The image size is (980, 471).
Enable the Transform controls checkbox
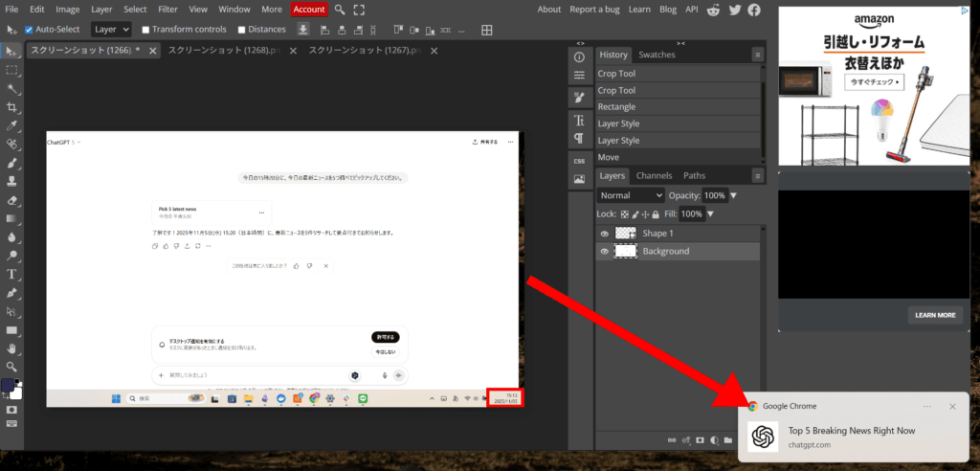(145, 30)
